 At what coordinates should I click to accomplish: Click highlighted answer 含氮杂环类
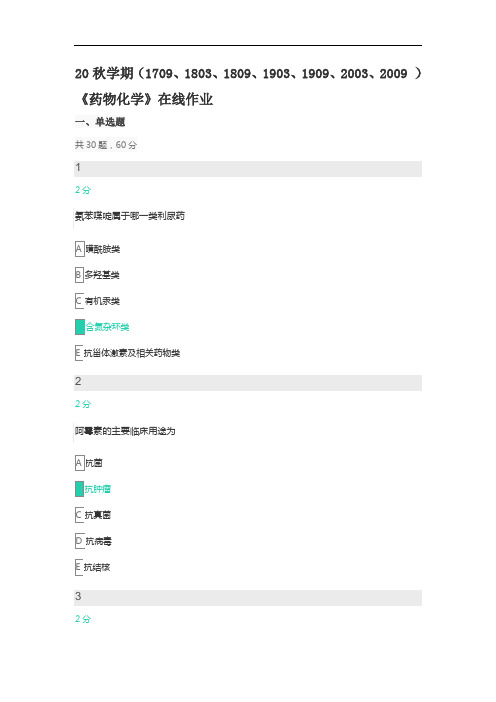102,327
